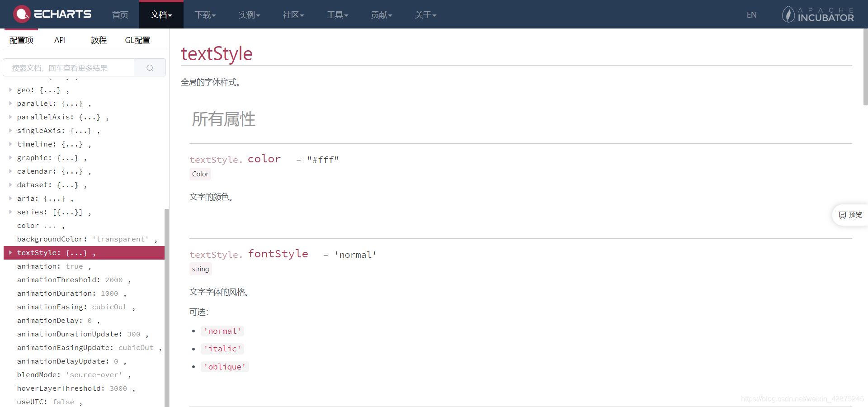Click the search magnifier button
The height and width of the screenshot is (407, 868).
150,68
